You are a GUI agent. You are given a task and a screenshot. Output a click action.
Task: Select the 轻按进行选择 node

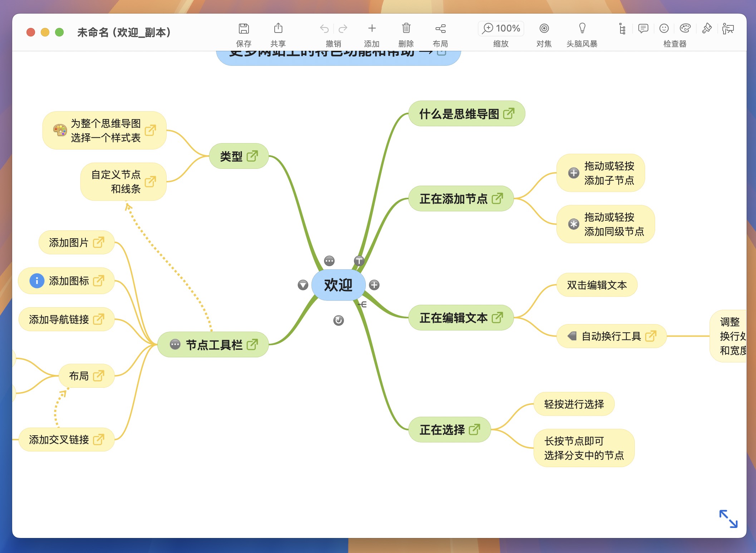574,404
